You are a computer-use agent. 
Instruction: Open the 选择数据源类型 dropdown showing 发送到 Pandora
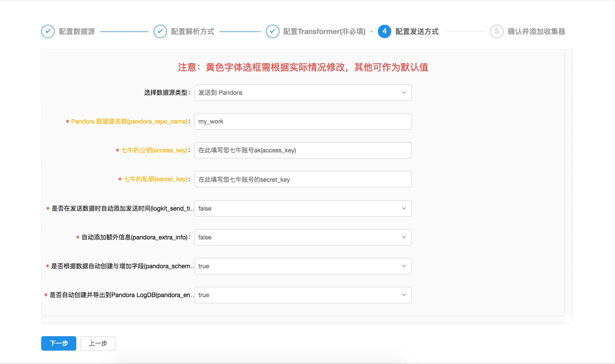click(x=303, y=93)
